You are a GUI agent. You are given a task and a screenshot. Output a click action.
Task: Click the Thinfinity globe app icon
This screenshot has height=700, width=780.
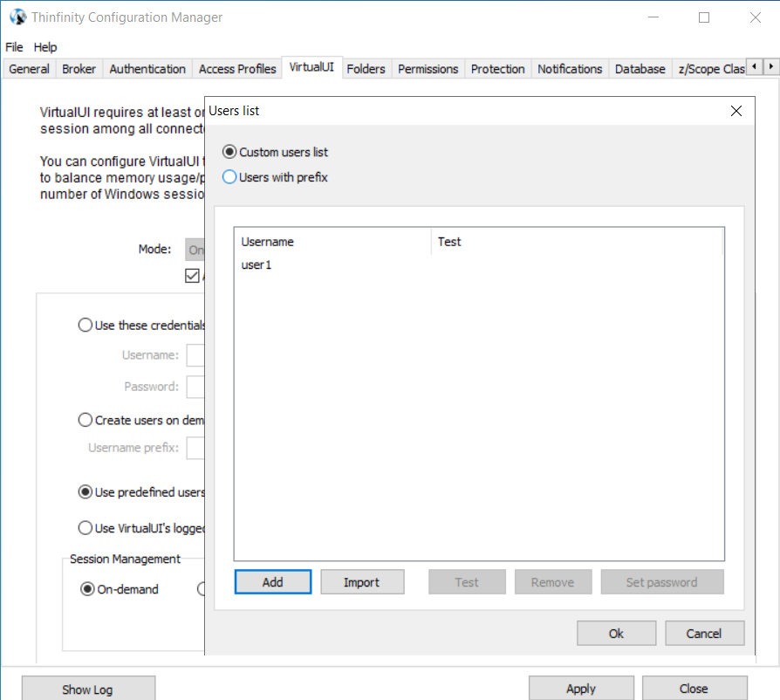click(x=18, y=17)
